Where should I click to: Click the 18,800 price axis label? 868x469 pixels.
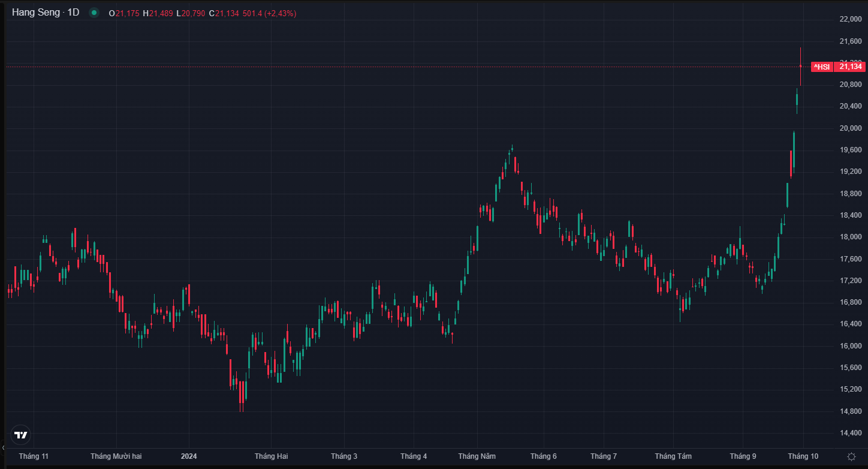point(851,194)
